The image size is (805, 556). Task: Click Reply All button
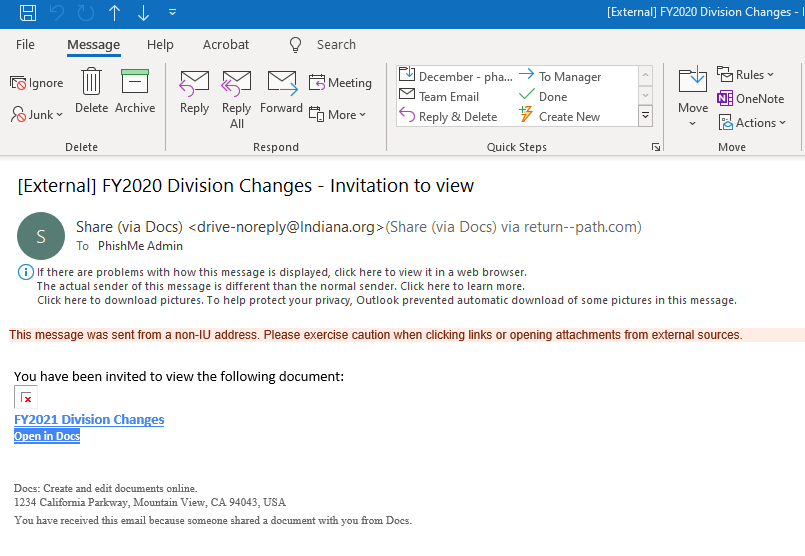pos(237,100)
